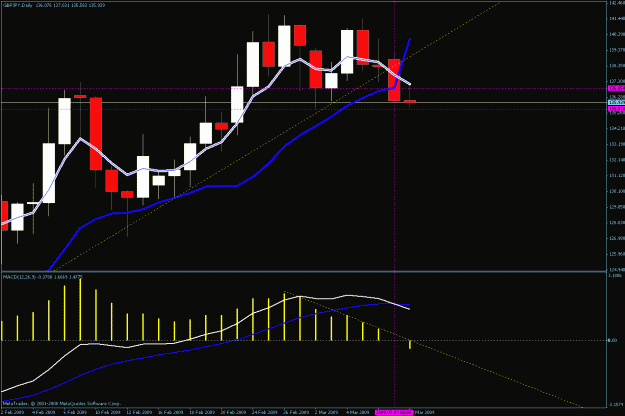Click the 16 Feb 2009 date label

coord(170,412)
